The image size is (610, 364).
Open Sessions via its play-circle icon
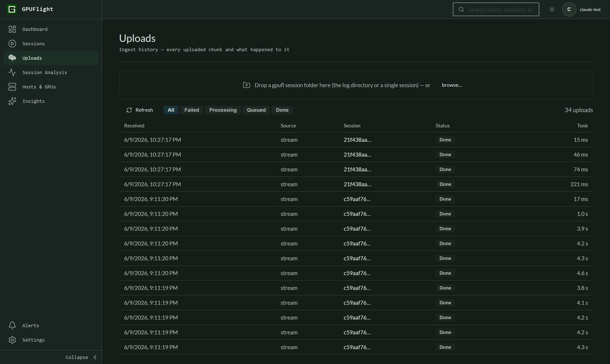12,44
